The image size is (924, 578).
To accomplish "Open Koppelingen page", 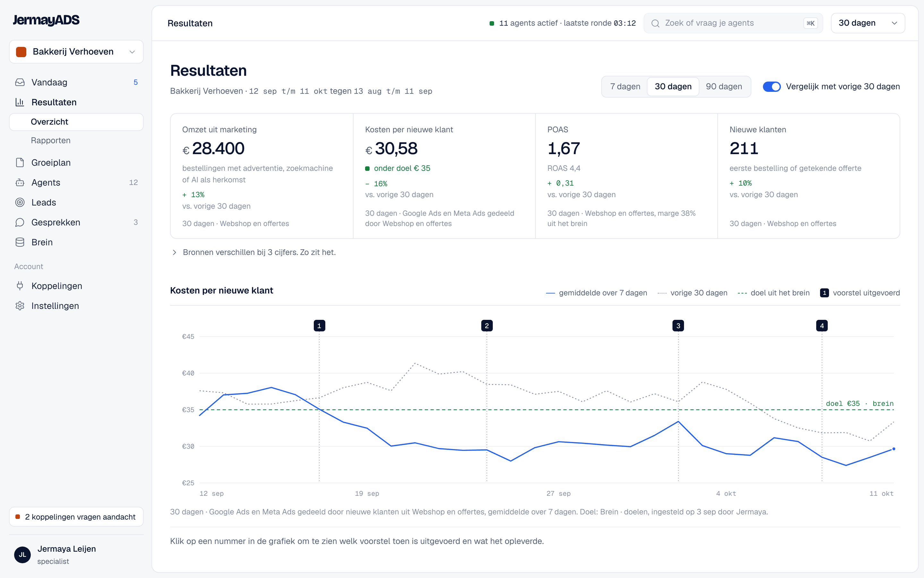I will click(x=76, y=285).
